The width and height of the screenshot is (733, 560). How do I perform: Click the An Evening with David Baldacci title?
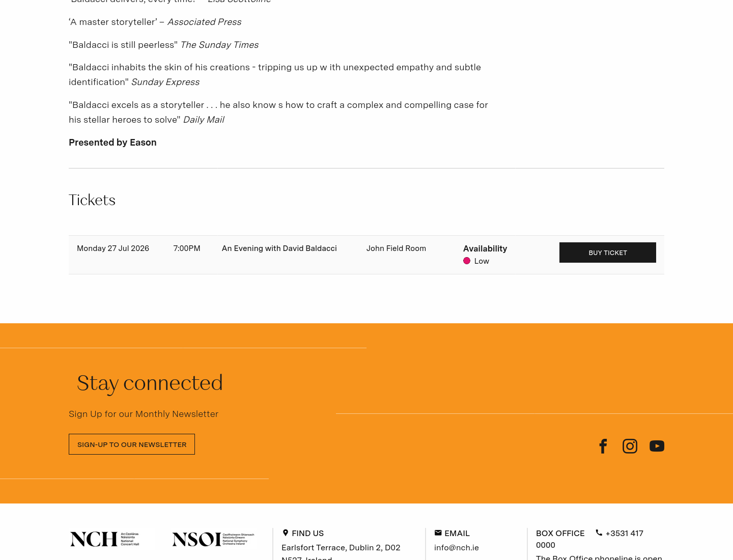(x=279, y=248)
